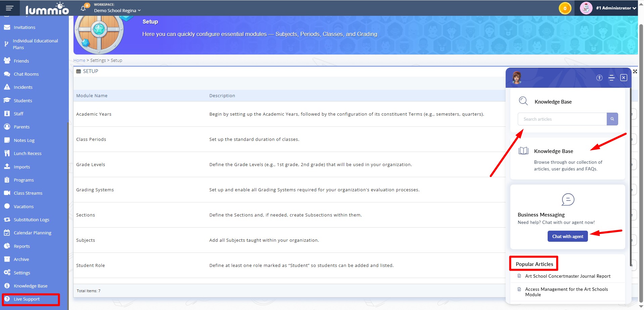Viewport: 644px width, 310px height.
Task: Click the Parents sidebar icon
Action: 7,127
